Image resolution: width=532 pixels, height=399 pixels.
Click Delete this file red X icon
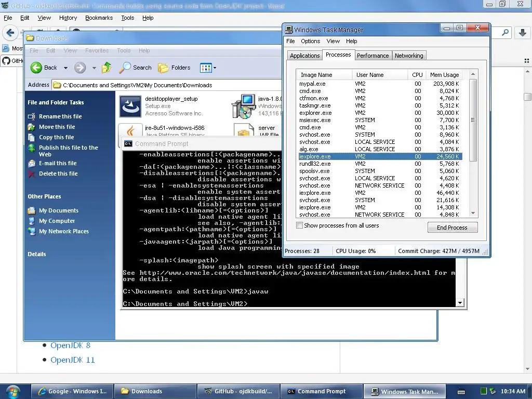32,174
